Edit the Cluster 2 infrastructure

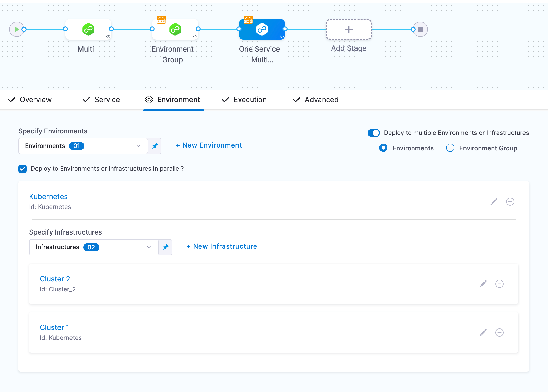pos(483,284)
